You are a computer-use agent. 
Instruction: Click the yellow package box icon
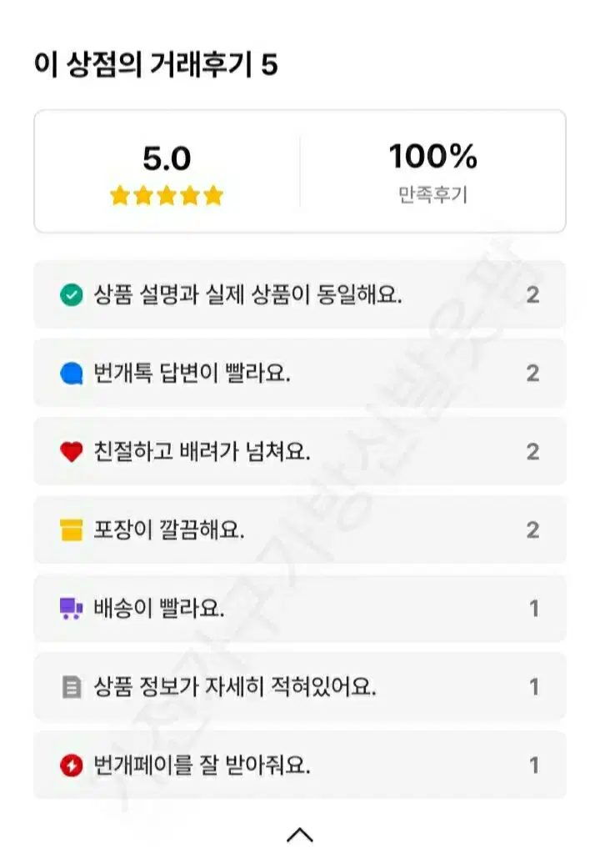[x=71, y=529]
